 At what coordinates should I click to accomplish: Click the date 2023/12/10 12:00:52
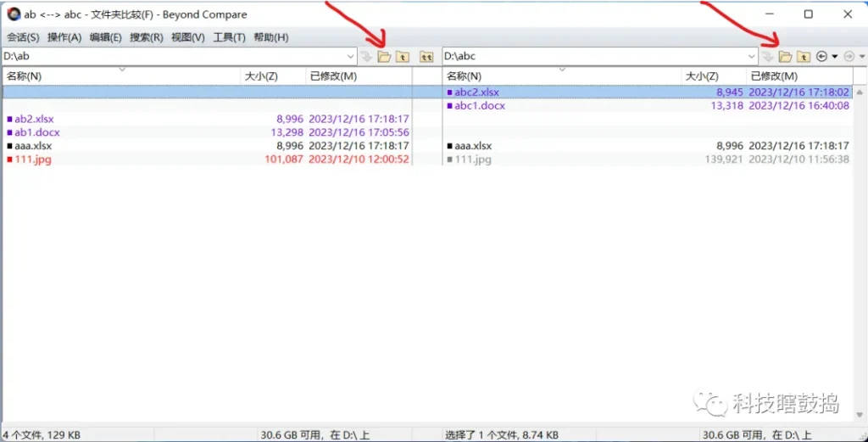359,159
